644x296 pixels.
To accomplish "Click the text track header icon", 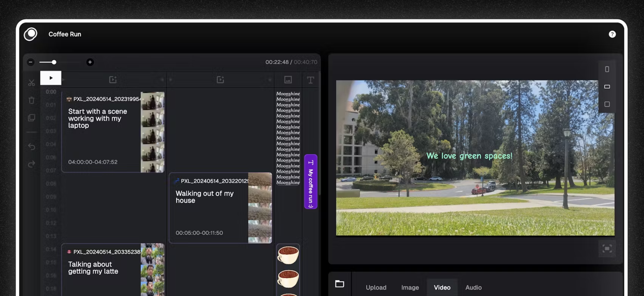I will pos(310,80).
